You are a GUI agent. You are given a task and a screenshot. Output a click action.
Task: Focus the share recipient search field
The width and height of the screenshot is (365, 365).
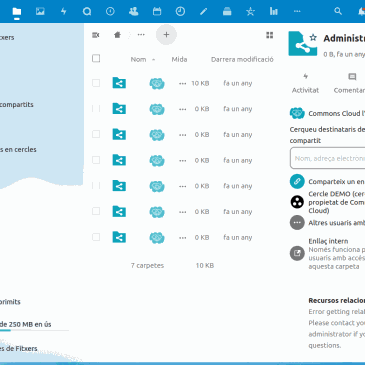click(x=328, y=159)
